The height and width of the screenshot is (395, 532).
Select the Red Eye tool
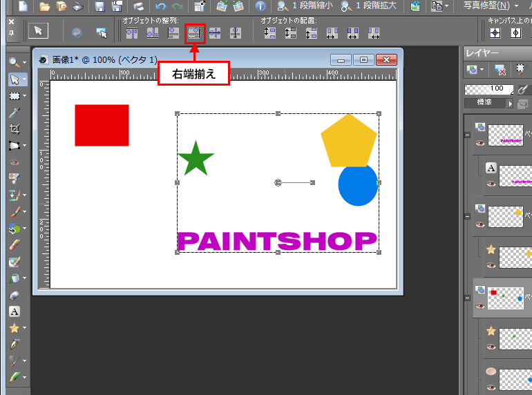click(x=15, y=162)
